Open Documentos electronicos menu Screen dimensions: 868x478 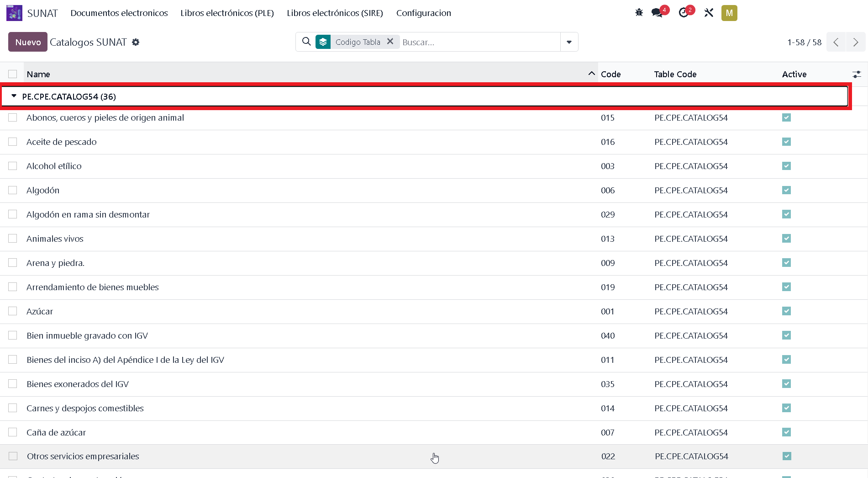pyautogui.click(x=119, y=13)
